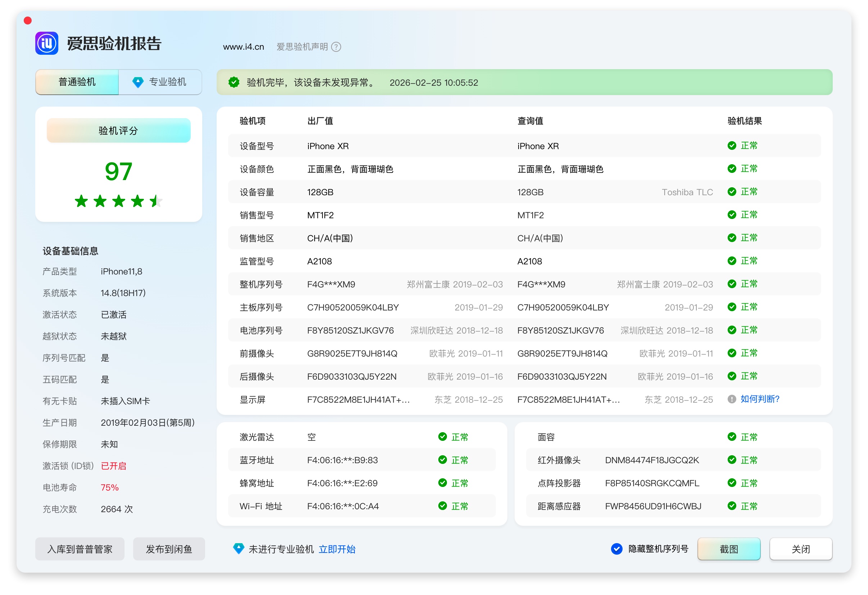This screenshot has height=595, width=868.
Task: Click the green check icon on 设备型号 row
Action: 732,146
